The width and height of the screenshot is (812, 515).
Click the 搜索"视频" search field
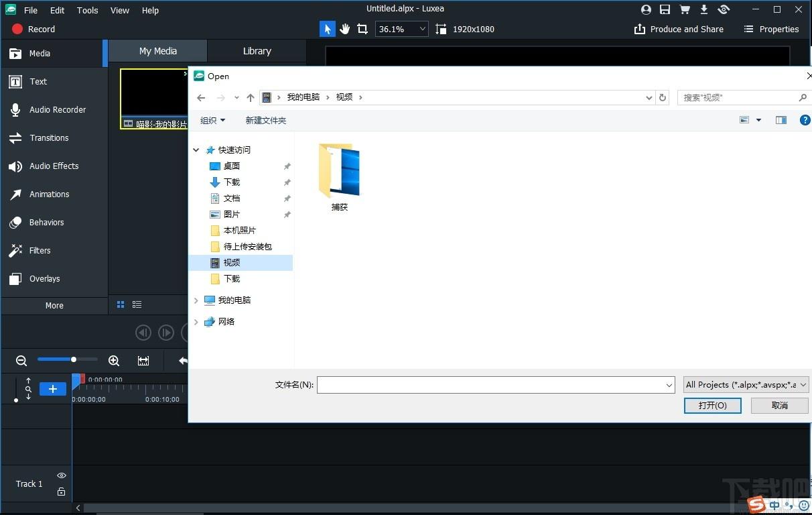[742, 97]
